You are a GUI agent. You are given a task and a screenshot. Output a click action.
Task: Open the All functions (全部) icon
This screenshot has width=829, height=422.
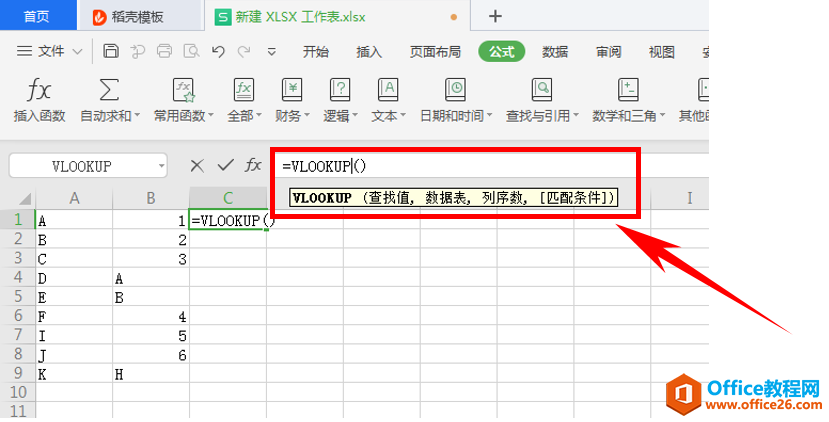tap(244, 90)
